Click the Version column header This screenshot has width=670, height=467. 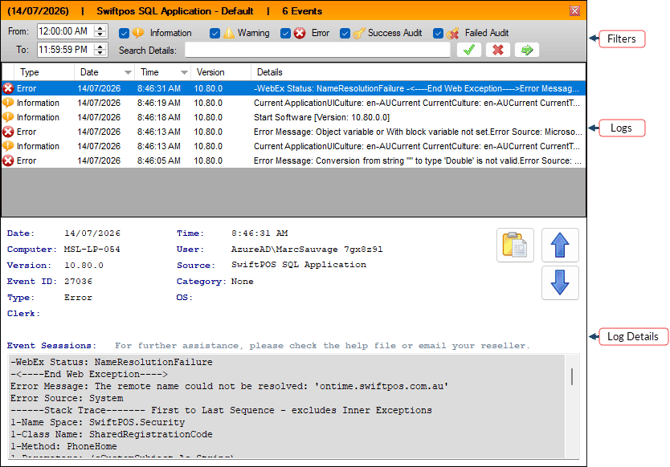(x=220, y=72)
